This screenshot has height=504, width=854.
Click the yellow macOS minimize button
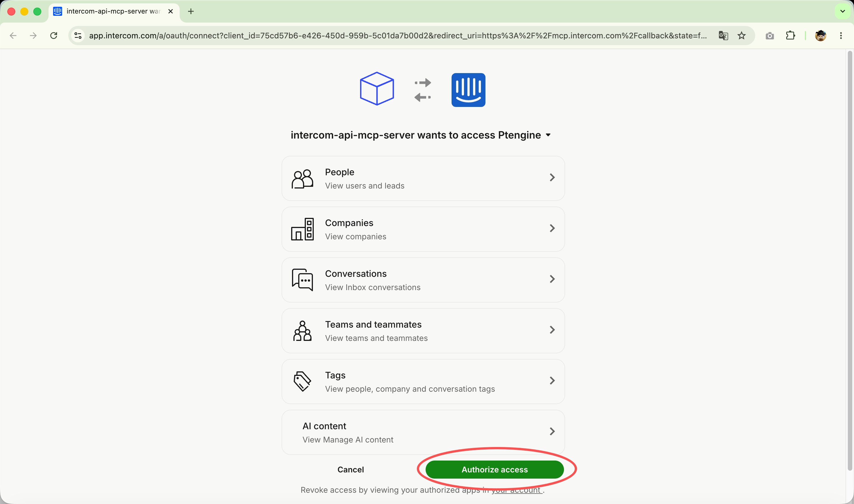[x=24, y=12]
